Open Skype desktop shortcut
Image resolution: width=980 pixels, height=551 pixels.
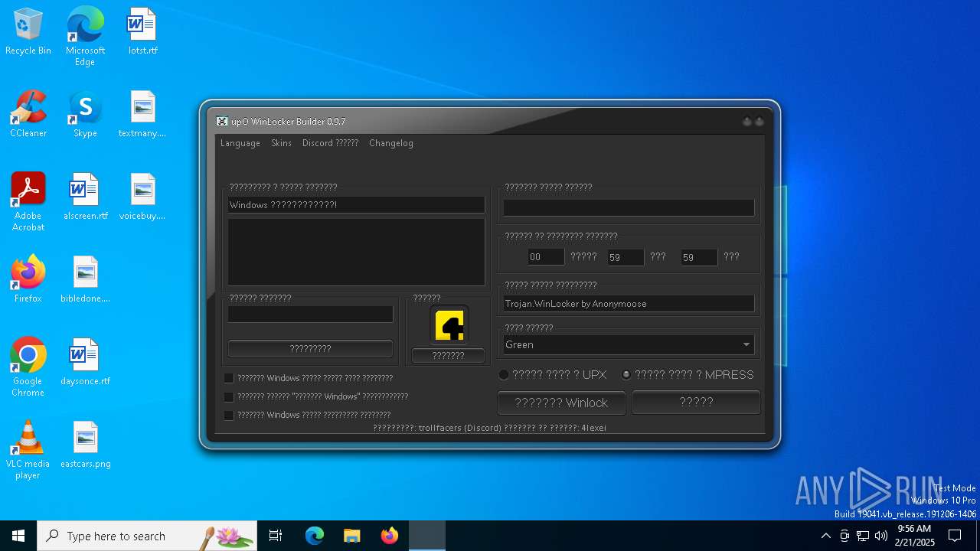(85, 114)
